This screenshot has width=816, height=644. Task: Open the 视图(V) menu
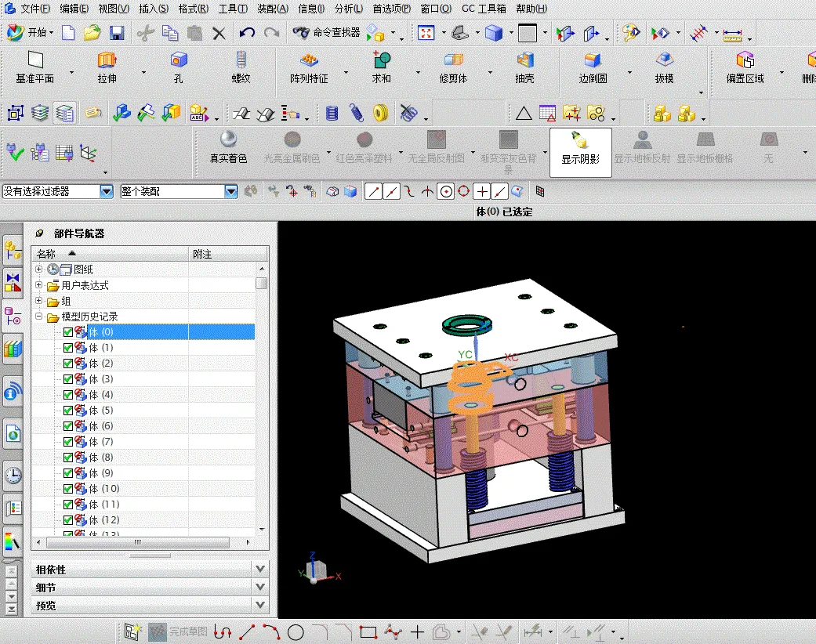114,9
